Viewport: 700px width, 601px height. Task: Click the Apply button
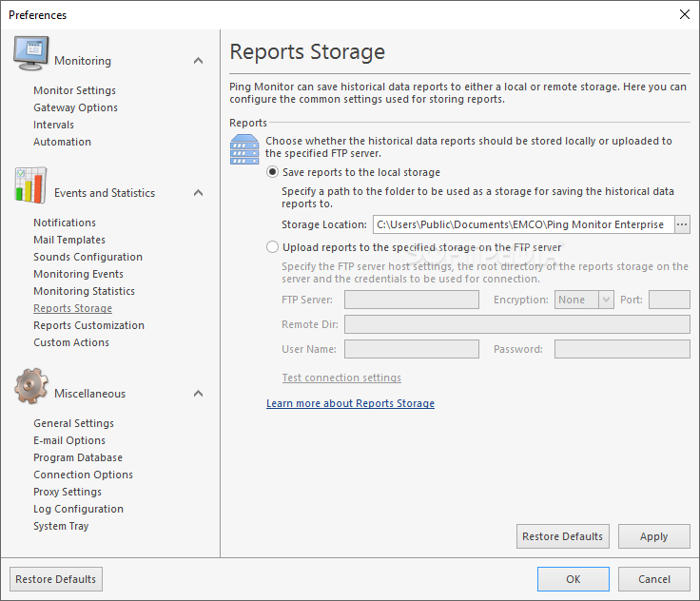653,536
